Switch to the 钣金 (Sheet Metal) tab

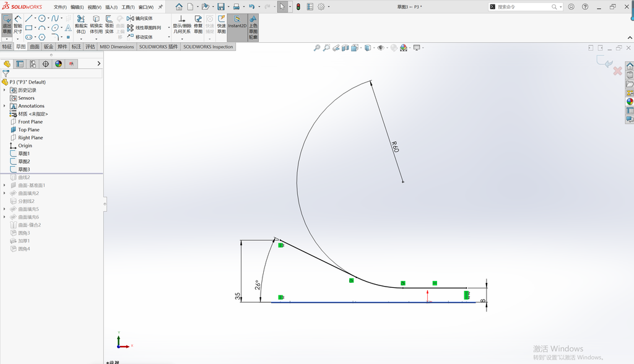[48, 47]
